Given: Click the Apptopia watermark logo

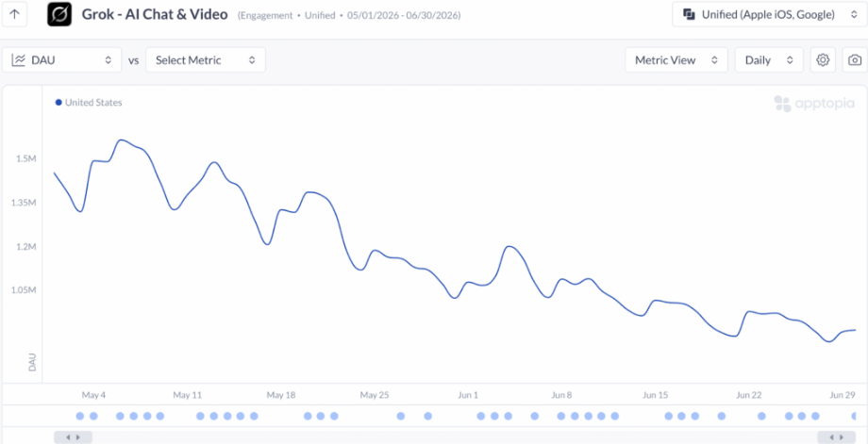Looking at the screenshot, I should [813, 104].
